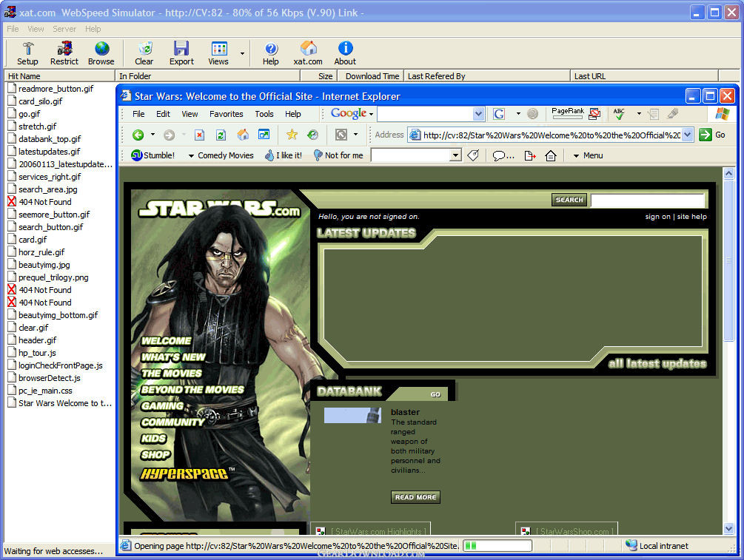Open WebSpeed Simulator's View menu
The width and height of the screenshot is (744, 560).
[x=36, y=29]
